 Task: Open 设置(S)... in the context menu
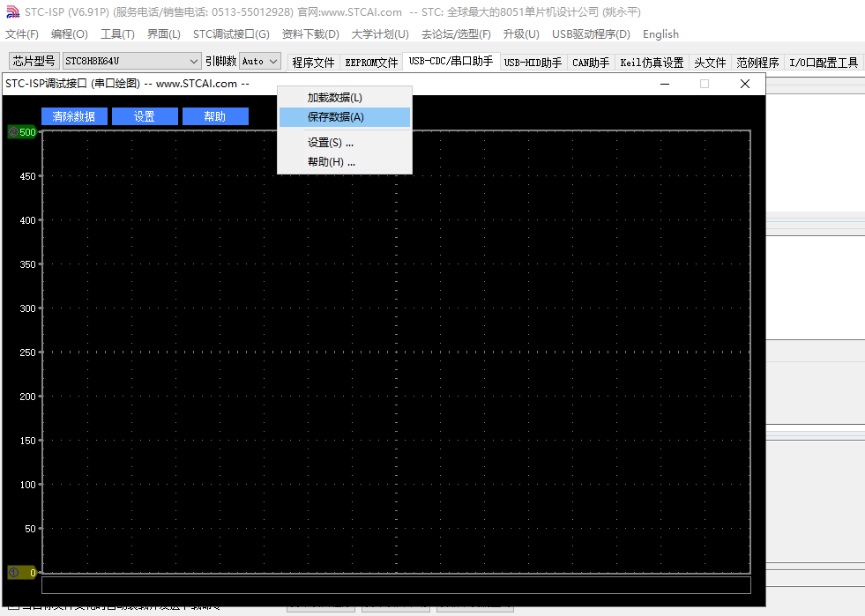pyautogui.click(x=330, y=143)
